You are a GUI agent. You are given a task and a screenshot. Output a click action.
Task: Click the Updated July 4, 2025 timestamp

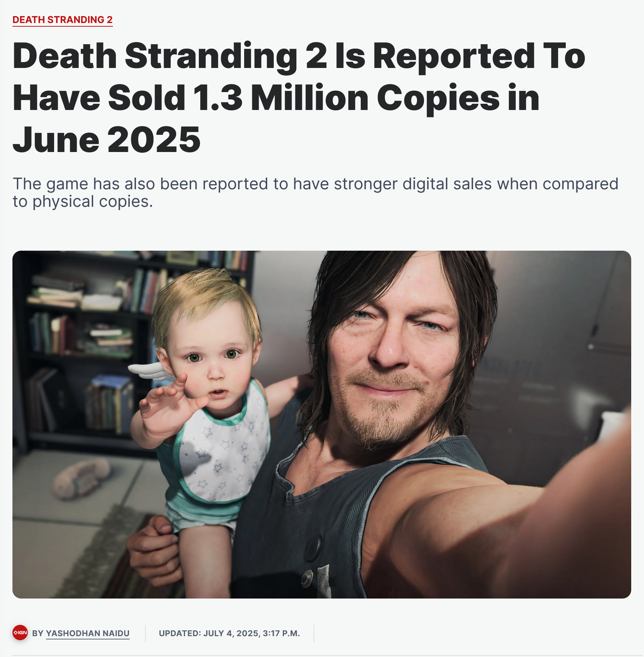pos(229,633)
